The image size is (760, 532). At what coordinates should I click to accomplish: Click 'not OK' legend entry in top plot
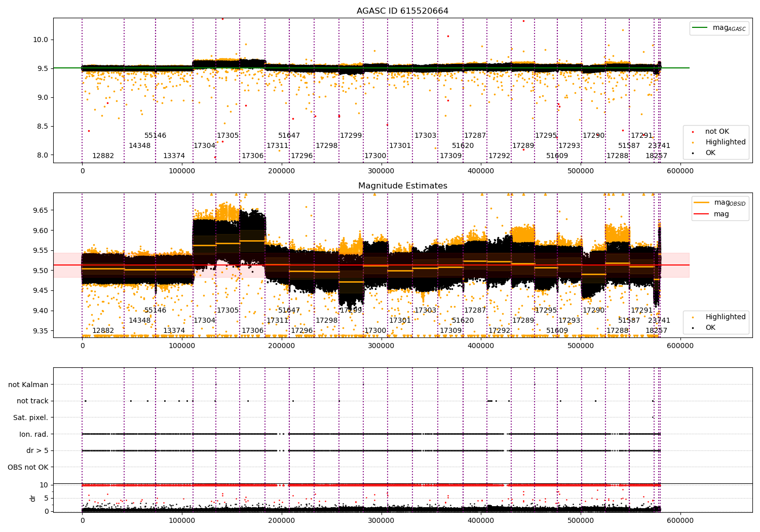tap(711, 132)
